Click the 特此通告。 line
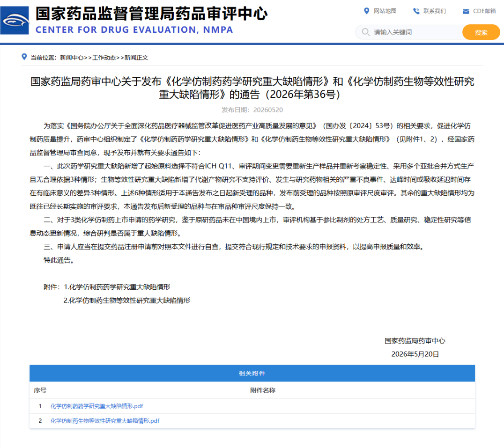This screenshot has width=504, height=448. pyautogui.click(x=60, y=260)
